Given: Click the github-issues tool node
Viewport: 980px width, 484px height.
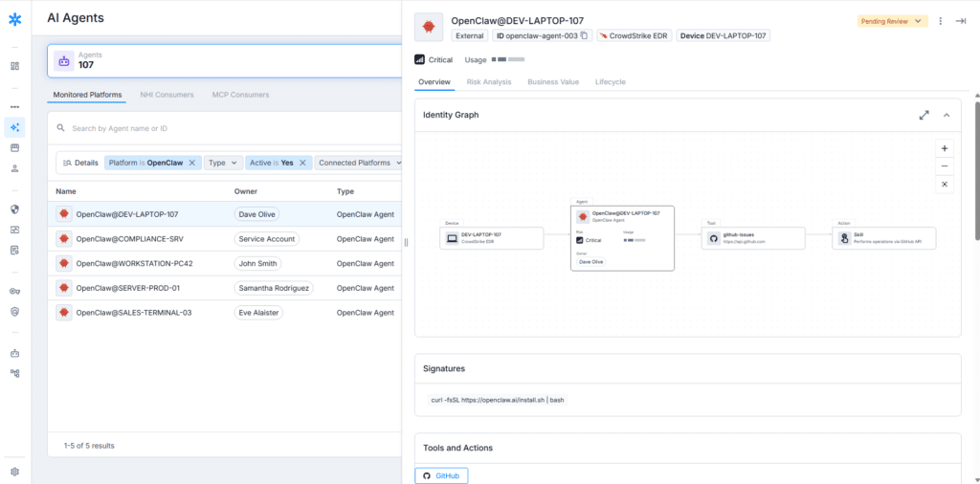Looking at the screenshot, I should pyautogui.click(x=753, y=238).
